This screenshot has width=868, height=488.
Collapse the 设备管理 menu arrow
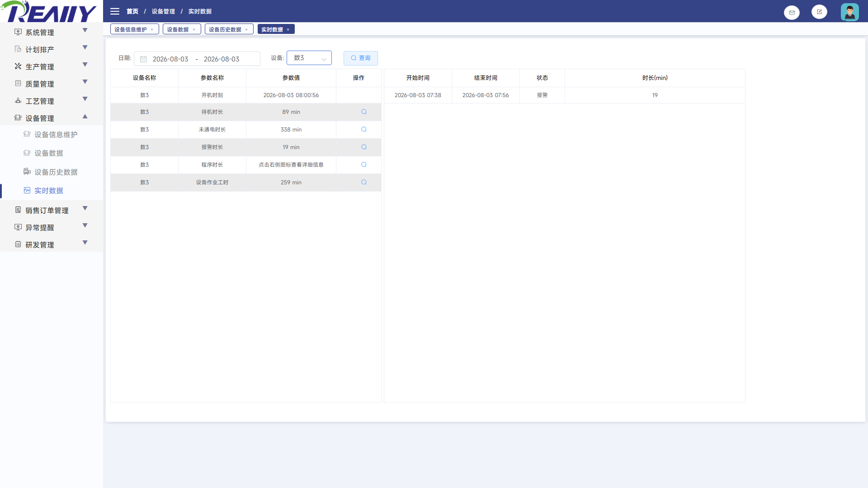click(x=85, y=116)
